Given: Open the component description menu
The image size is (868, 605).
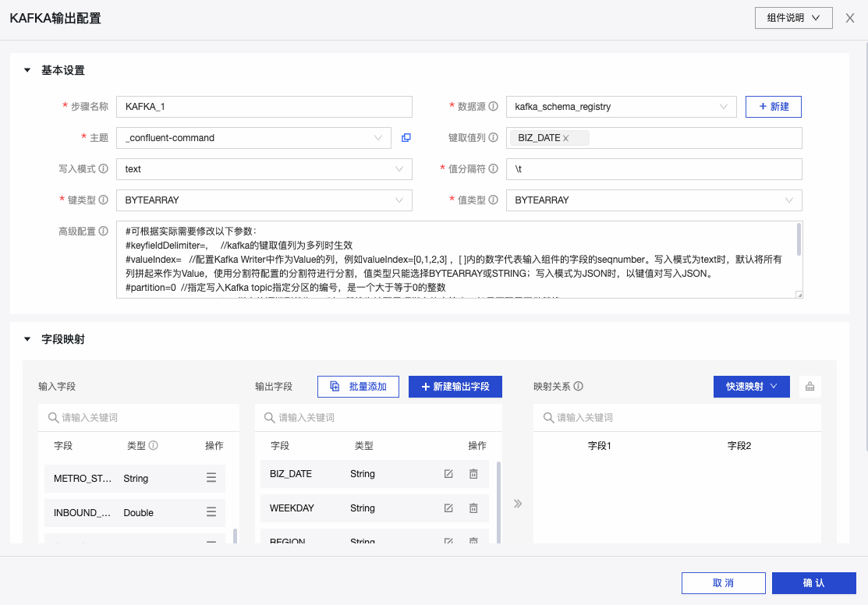Looking at the screenshot, I should [793, 18].
